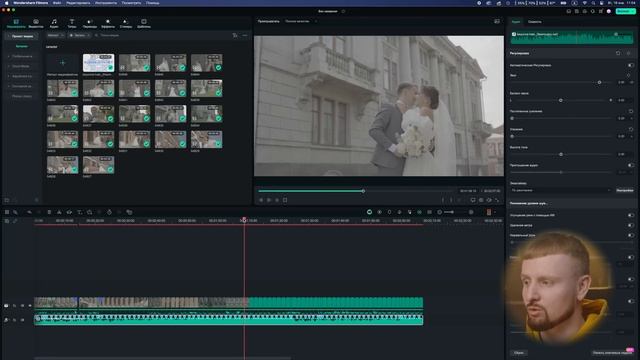Click the snapshot icon above preview corner
The width and height of the screenshot is (640, 360).
coord(497,21)
